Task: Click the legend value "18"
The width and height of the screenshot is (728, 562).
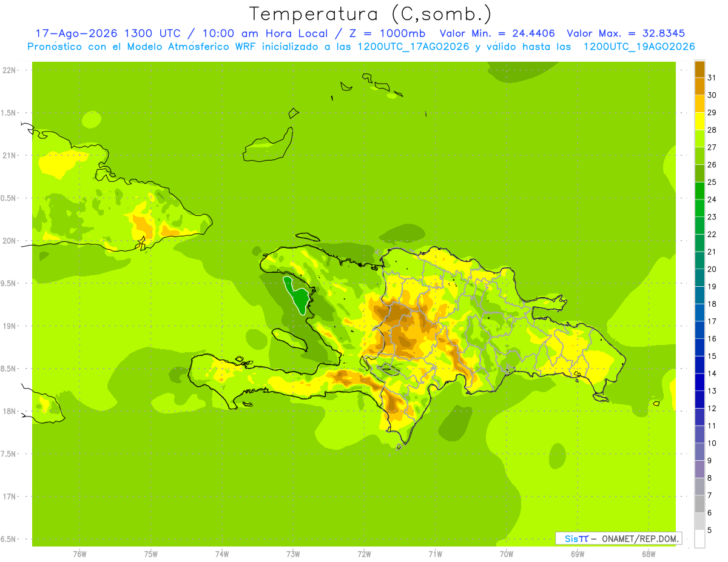Action: [x=712, y=304]
